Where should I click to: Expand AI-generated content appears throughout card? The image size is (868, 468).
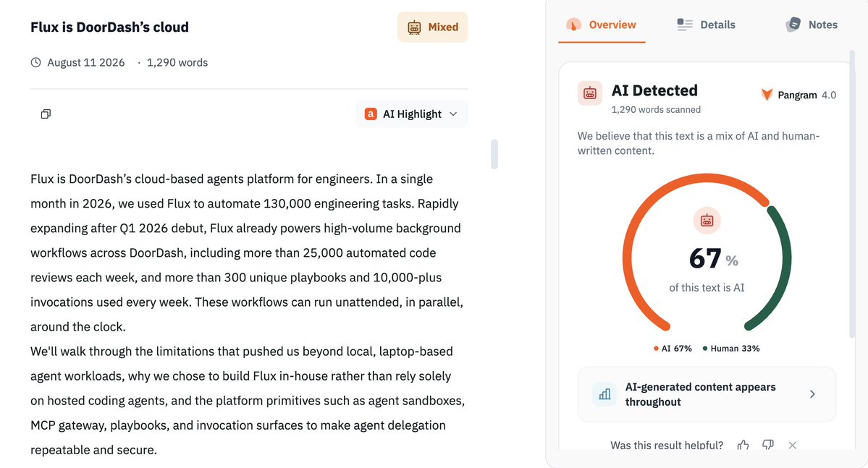(707, 394)
